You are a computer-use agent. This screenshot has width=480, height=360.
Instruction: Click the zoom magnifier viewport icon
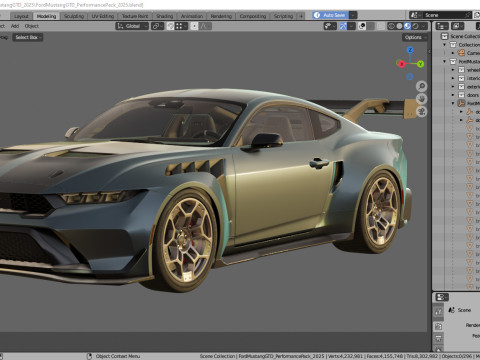pos(422,86)
